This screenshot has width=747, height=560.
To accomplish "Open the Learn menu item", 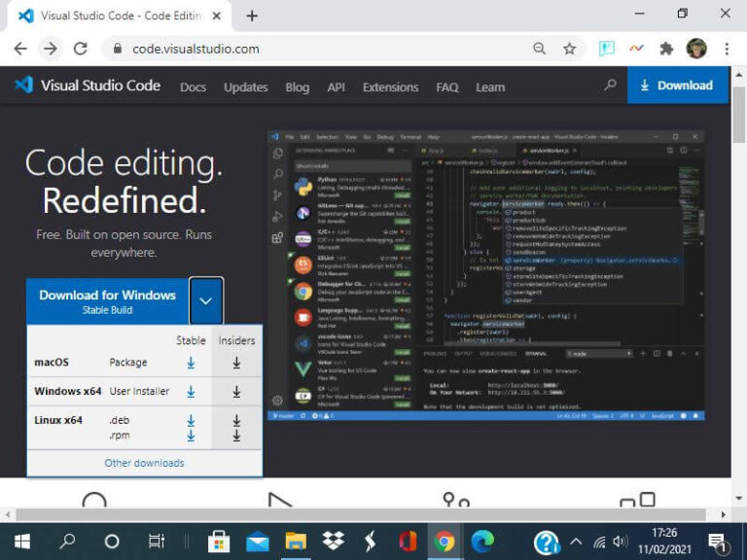I will click(490, 87).
